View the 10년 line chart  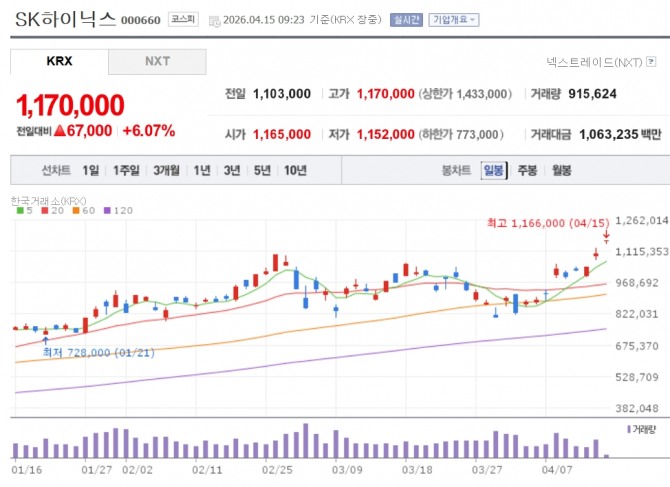coord(295,170)
